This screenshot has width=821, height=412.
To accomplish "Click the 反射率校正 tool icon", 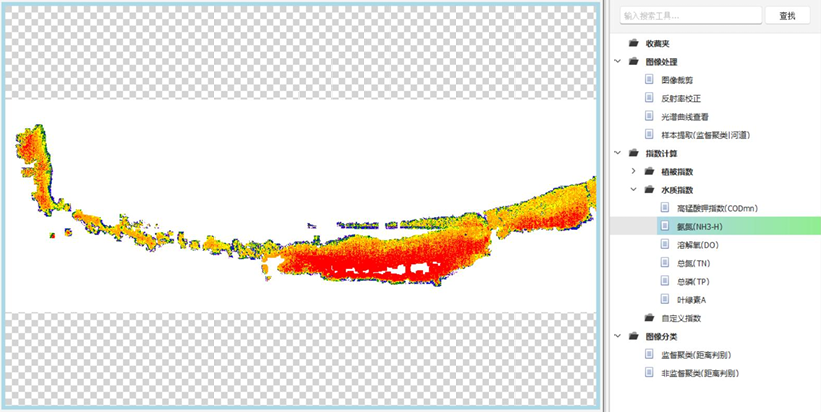I will tap(649, 98).
